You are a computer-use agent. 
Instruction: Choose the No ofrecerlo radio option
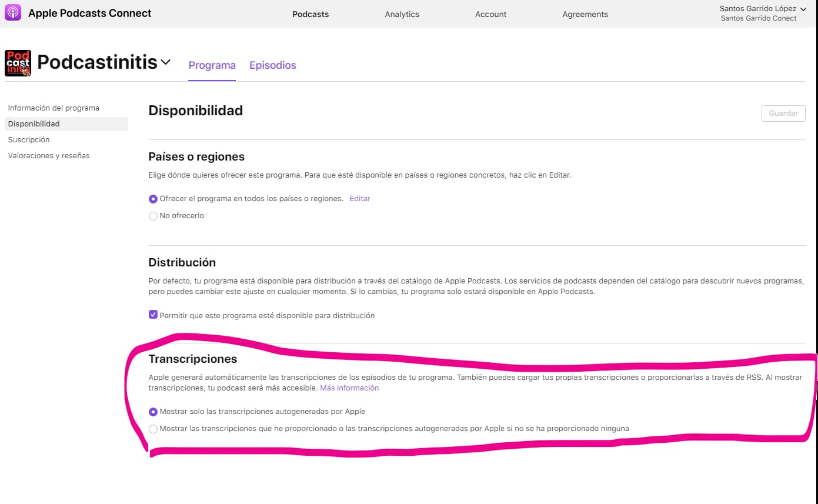tap(153, 216)
